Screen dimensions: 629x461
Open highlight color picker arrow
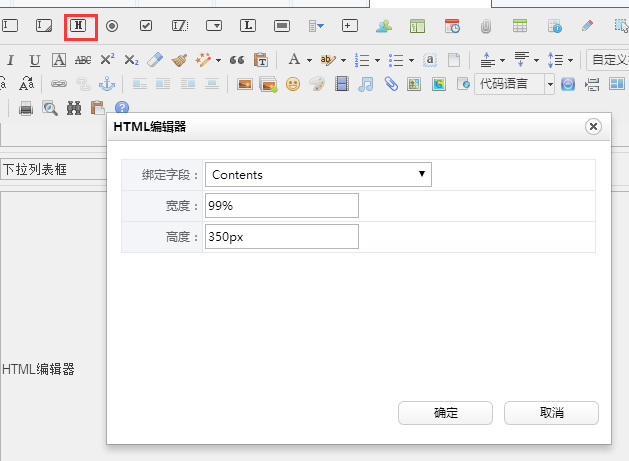(x=343, y=61)
